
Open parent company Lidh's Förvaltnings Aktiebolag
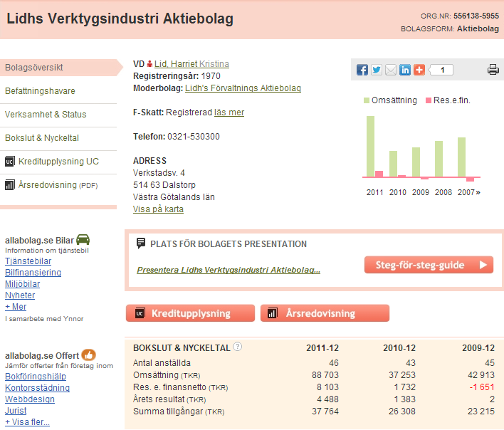(x=243, y=88)
